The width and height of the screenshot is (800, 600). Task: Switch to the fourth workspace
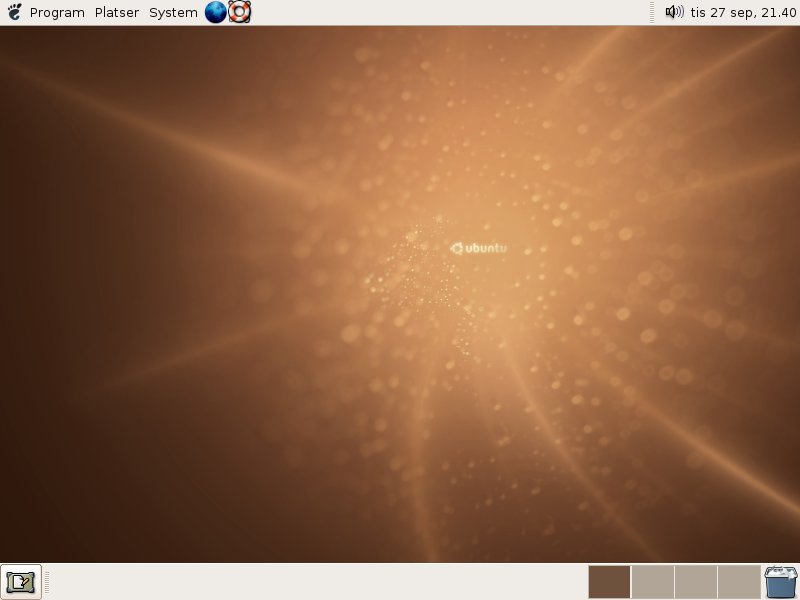click(x=739, y=582)
